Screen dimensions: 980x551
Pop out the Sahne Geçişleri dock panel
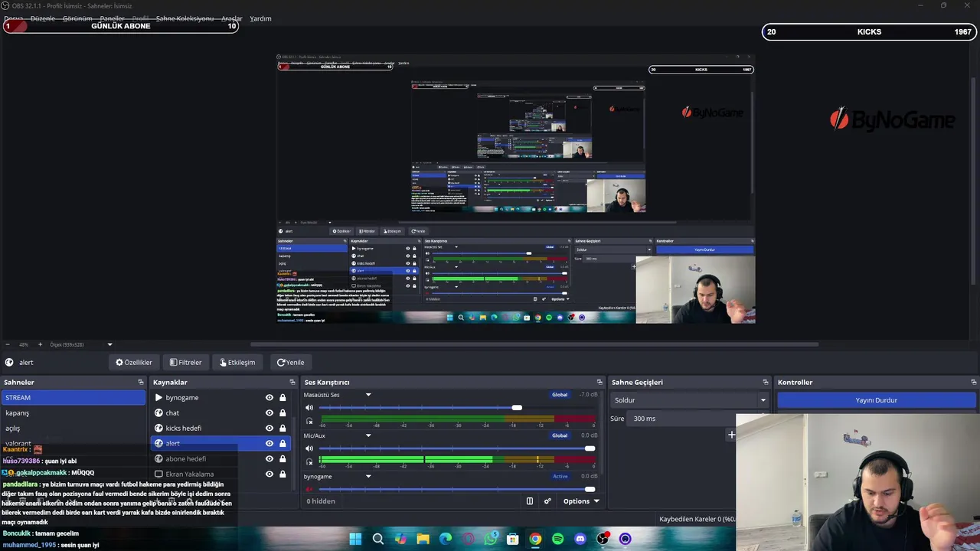765,382
